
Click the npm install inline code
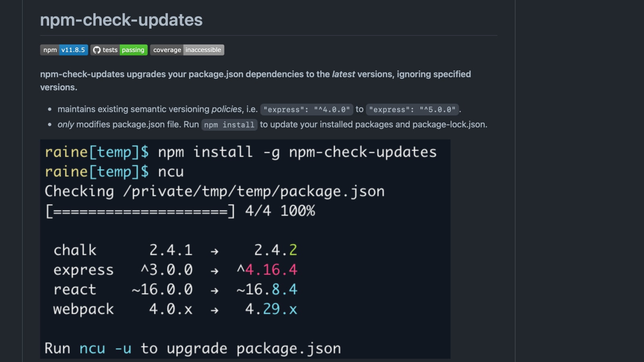pyautogui.click(x=229, y=125)
